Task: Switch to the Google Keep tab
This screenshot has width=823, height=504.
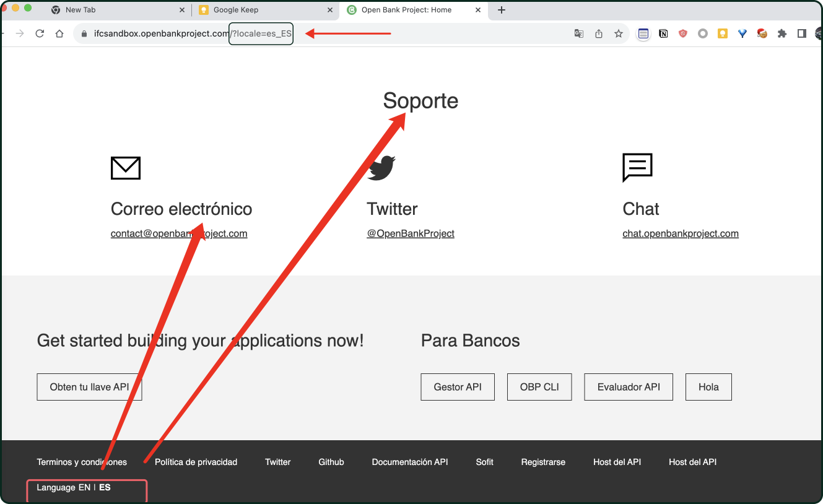Action: (x=266, y=10)
